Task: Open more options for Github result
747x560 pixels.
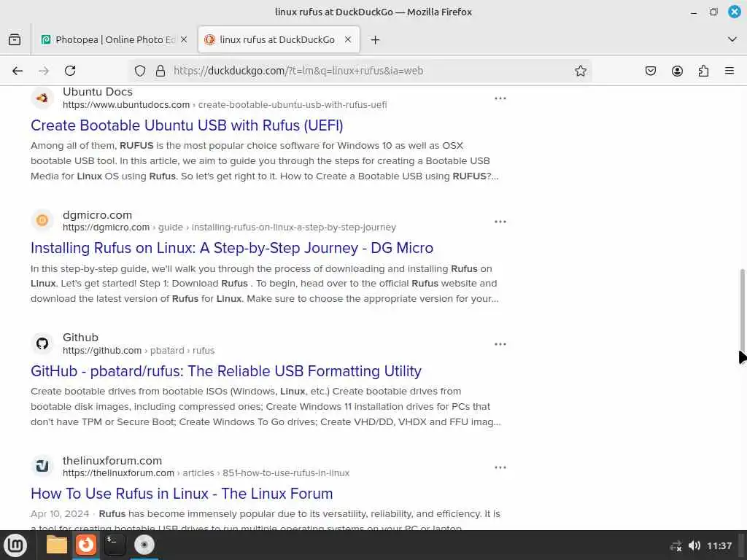Action: [500, 344]
